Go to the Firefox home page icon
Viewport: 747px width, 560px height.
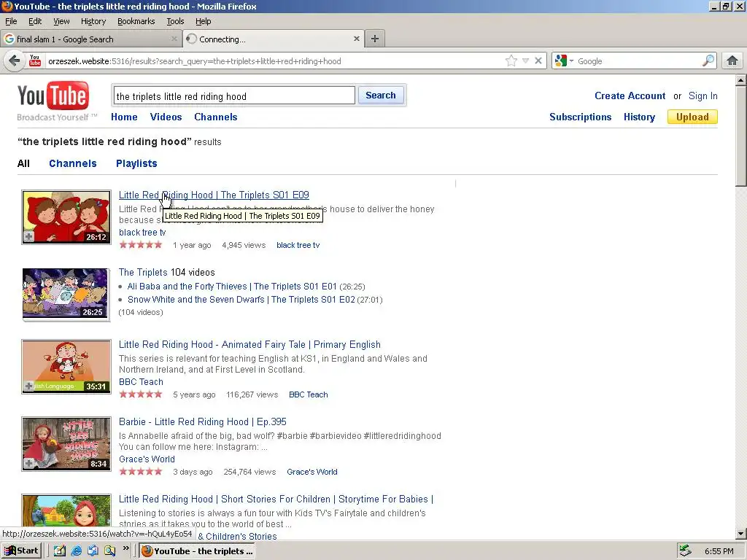coord(732,61)
